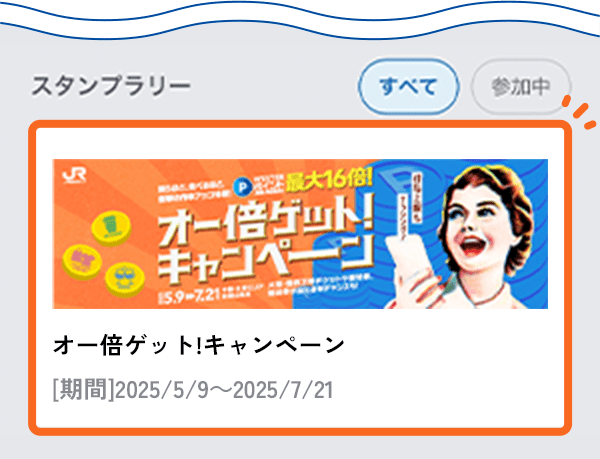The width and height of the screenshot is (600, 459).
Task: Click the green cup stamp coin
Action: (x=111, y=228)
